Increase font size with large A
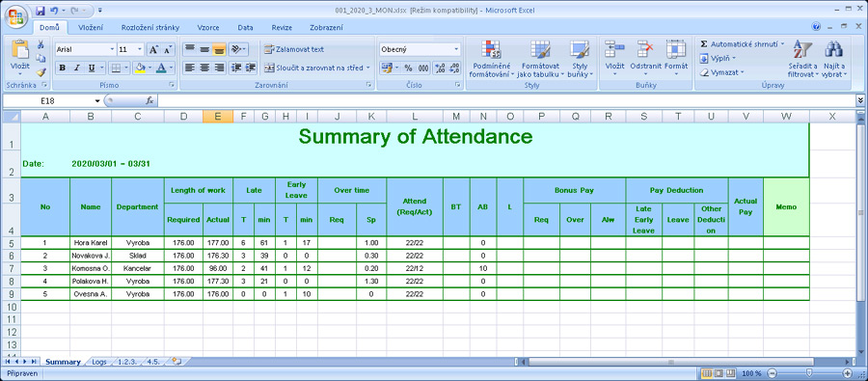868x381 pixels. point(154,49)
